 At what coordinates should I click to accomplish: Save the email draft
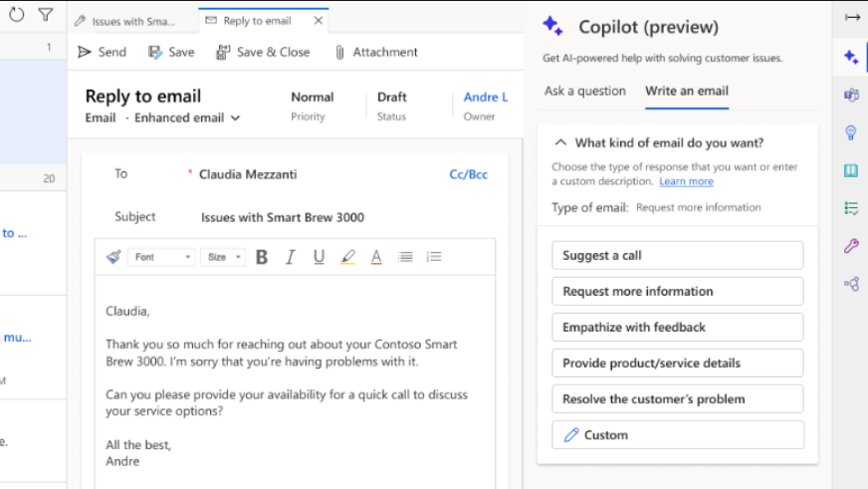171,52
